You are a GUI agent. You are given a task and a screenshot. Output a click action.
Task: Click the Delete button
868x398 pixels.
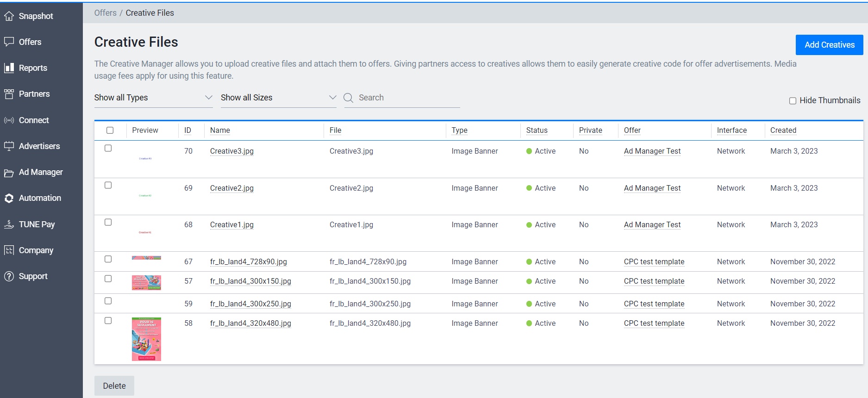pos(114,386)
